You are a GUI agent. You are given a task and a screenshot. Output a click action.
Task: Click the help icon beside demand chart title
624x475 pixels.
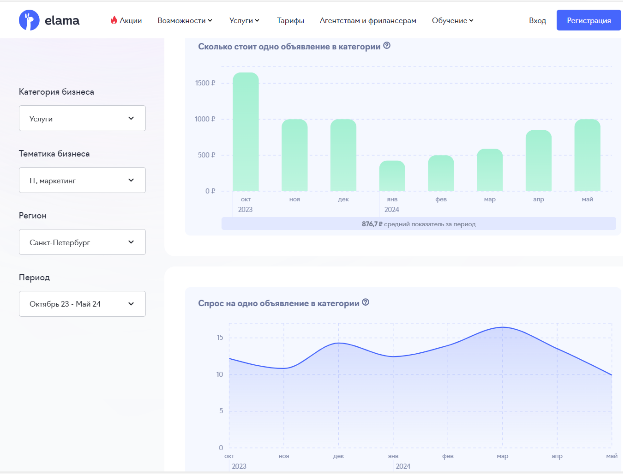(x=366, y=302)
